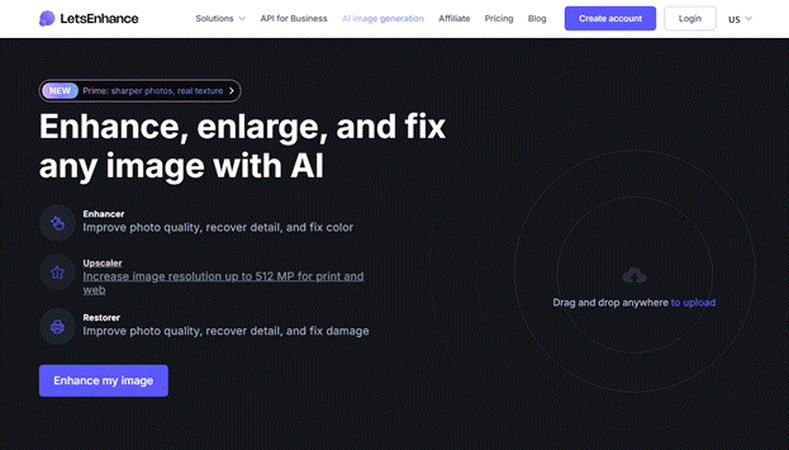Viewport: 789px width, 450px height.
Task: Click the Create account button
Action: pyautogui.click(x=610, y=19)
